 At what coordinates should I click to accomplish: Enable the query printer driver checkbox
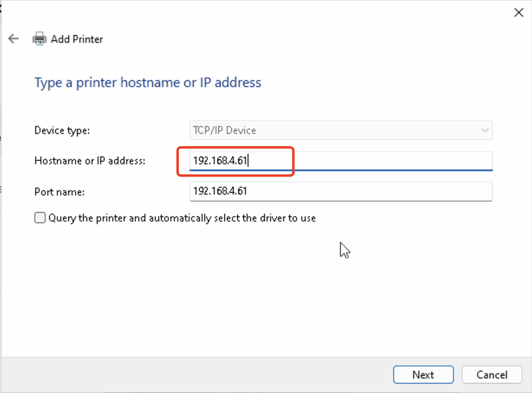coord(40,218)
